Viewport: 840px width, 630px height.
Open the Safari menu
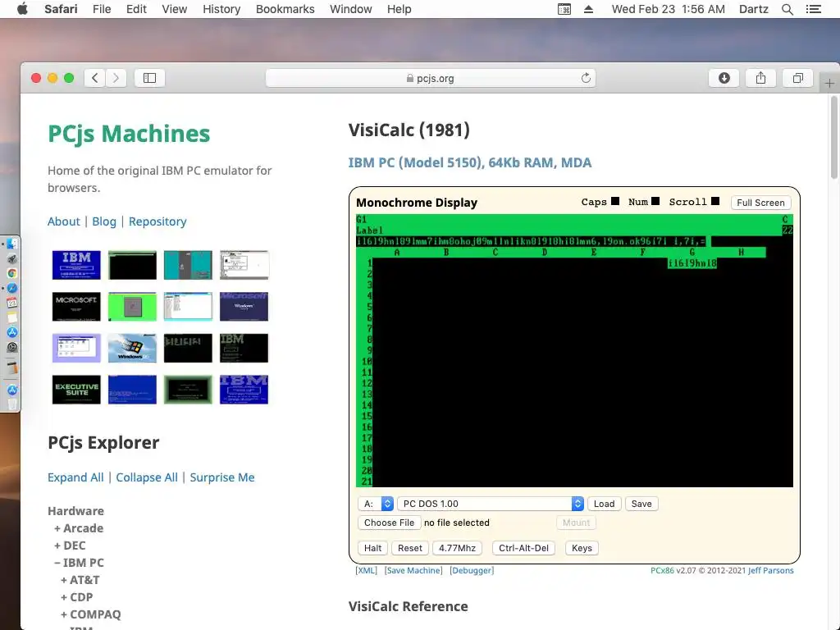61,9
